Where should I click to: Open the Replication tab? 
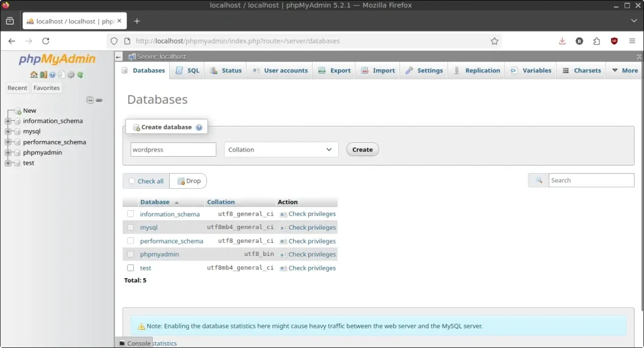coord(477,70)
